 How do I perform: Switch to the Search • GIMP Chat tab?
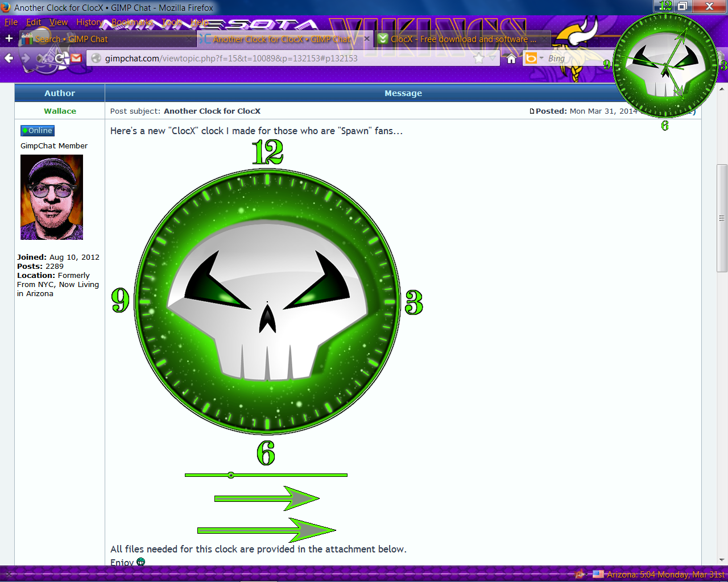coord(107,39)
